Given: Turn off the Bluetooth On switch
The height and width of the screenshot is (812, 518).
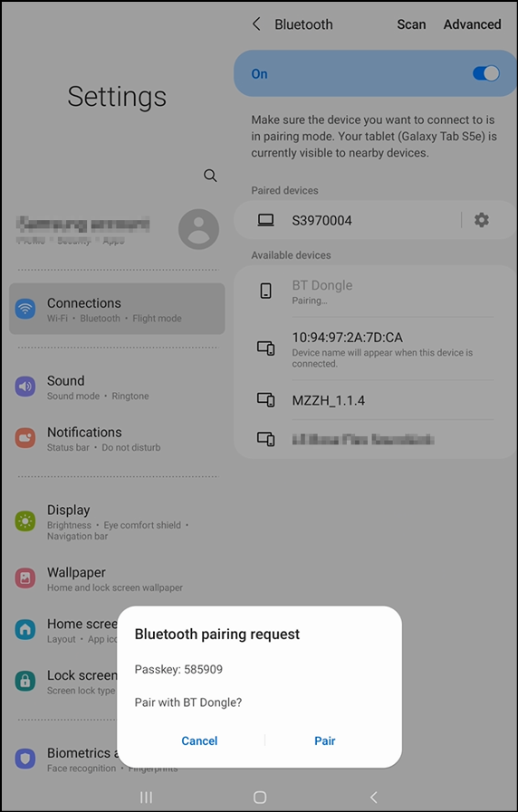Looking at the screenshot, I should coord(486,73).
